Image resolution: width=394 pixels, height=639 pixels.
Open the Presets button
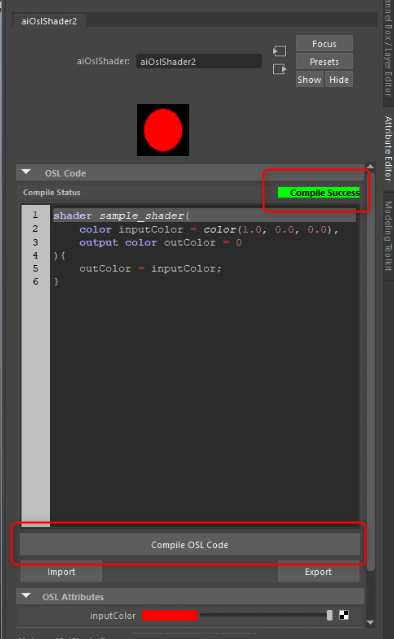(324, 62)
